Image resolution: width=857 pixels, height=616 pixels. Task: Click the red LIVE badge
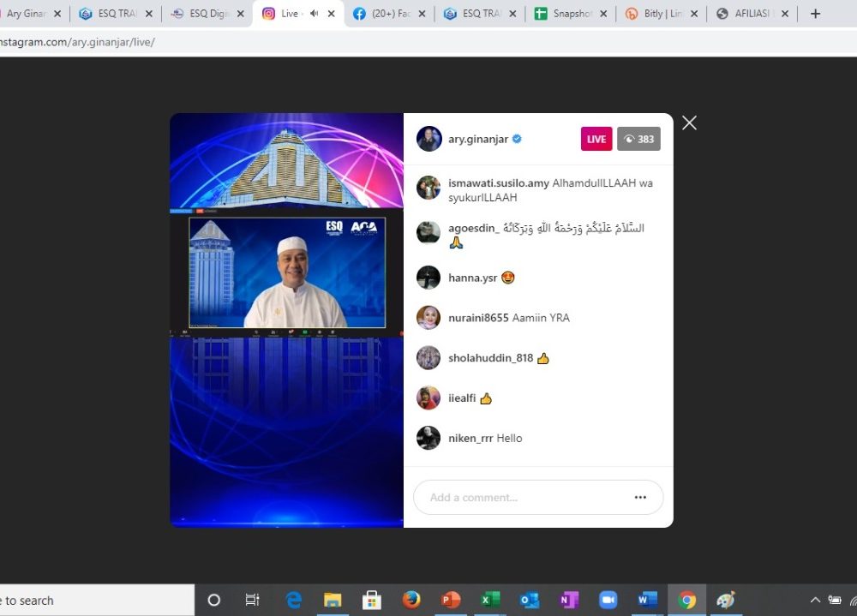tap(596, 139)
